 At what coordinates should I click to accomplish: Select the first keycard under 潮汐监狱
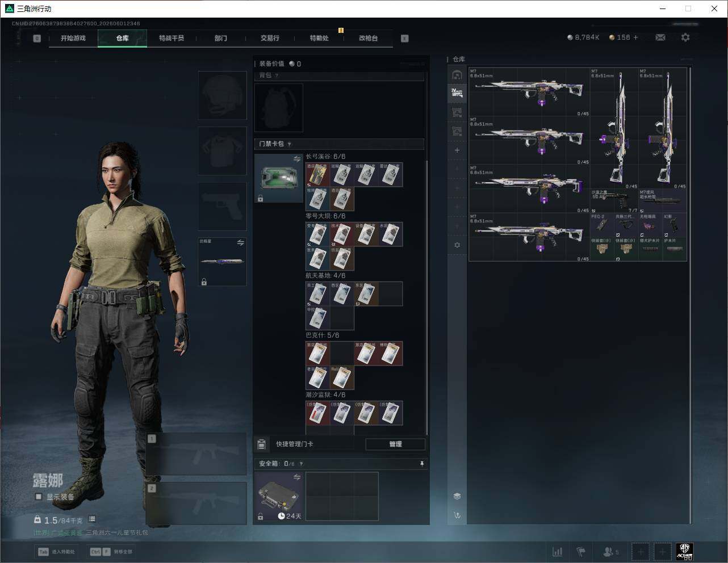click(x=318, y=413)
